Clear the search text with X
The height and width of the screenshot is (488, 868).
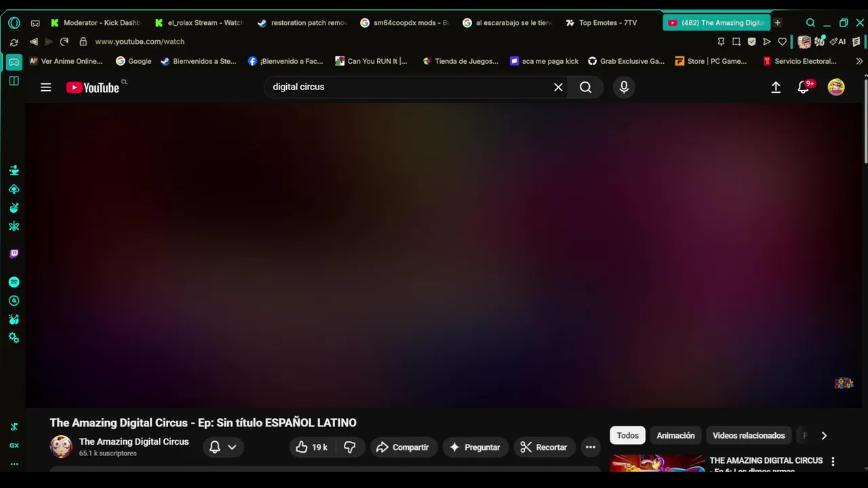click(558, 87)
